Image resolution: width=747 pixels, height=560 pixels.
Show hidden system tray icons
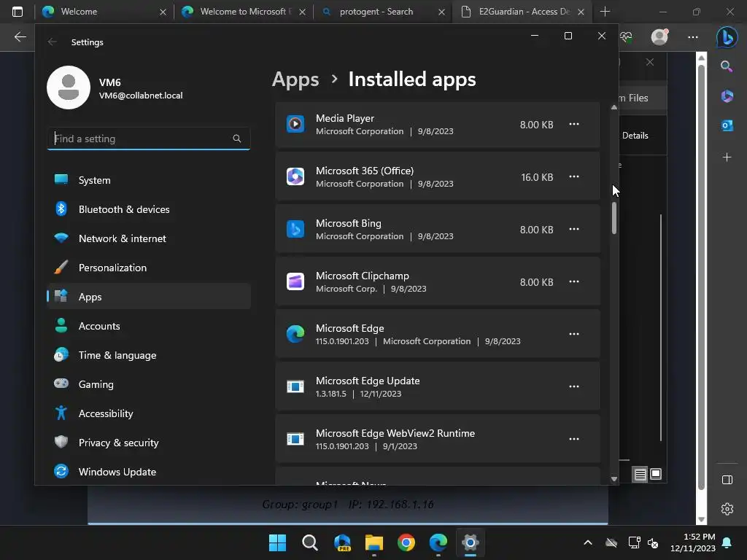[588, 542]
